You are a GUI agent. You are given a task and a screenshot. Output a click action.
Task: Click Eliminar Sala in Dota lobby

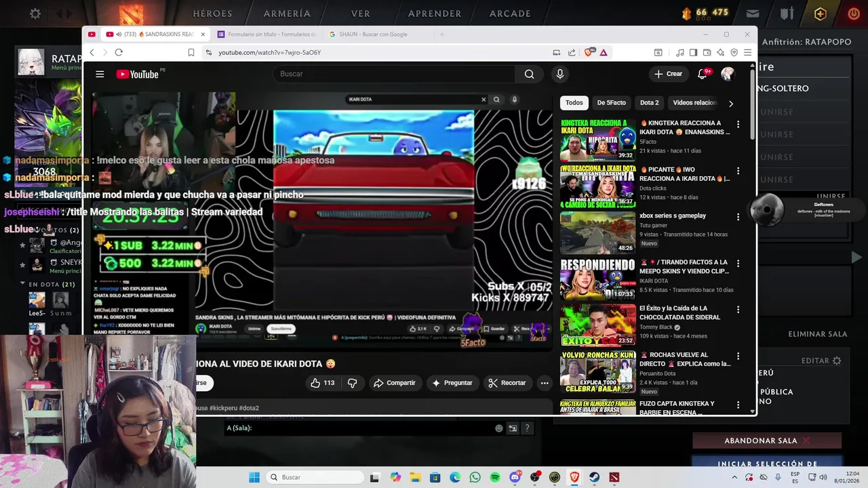point(818,334)
